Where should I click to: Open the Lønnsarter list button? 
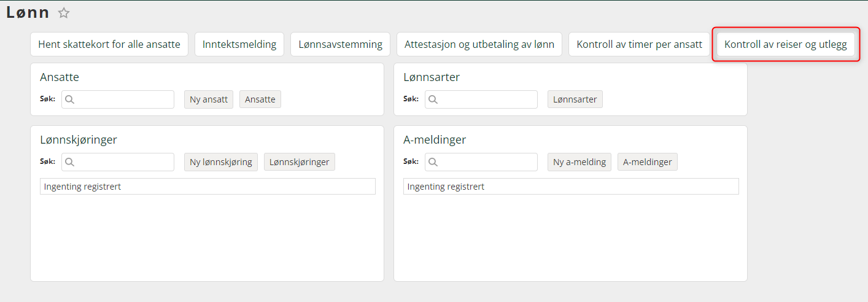575,99
